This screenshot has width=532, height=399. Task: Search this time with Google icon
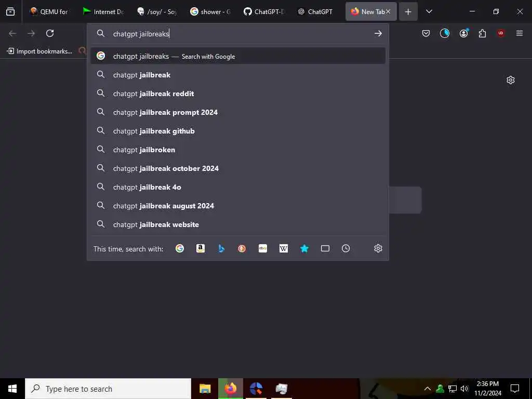click(x=180, y=249)
